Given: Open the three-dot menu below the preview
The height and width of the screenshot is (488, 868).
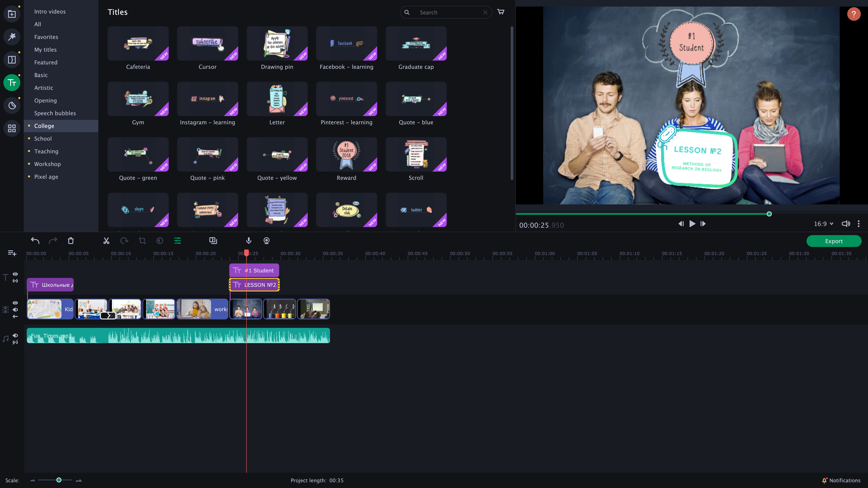Looking at the screenshot, I should 858,223.
